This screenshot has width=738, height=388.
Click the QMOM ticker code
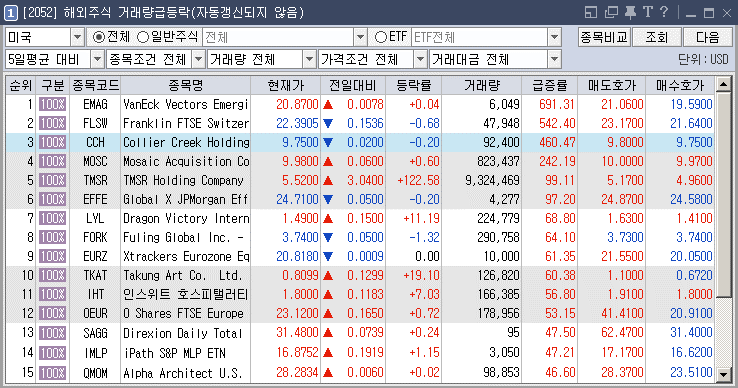pos(96,373)
